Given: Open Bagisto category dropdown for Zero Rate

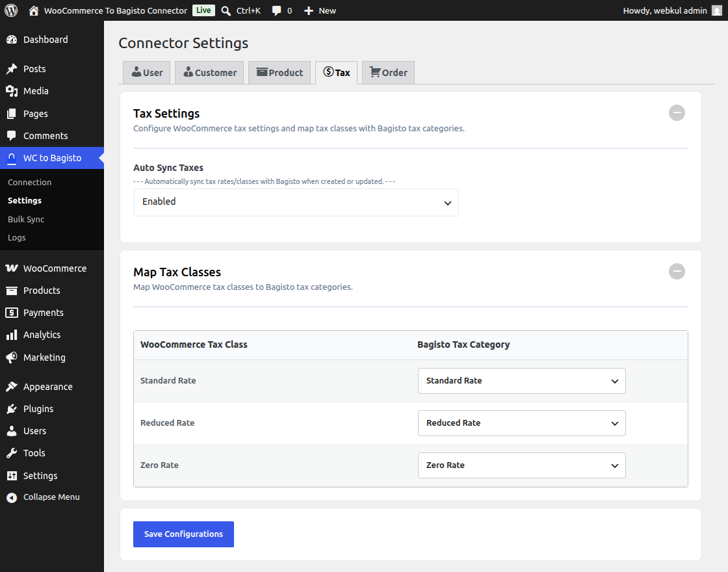Looking at the screenshot, I should tap(521, 465).
